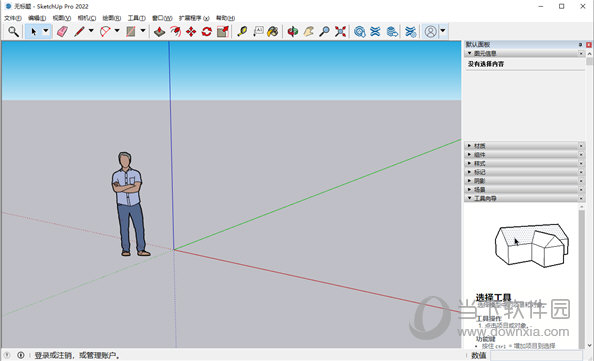Open the Line tool dropdown arrow
The height and width of the screenshot is (361, 594).
91,31
